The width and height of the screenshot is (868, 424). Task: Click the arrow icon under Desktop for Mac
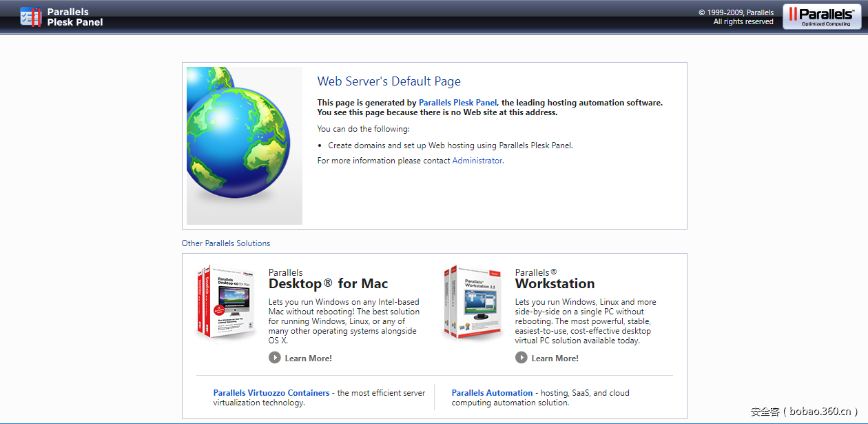coord(275,358)
